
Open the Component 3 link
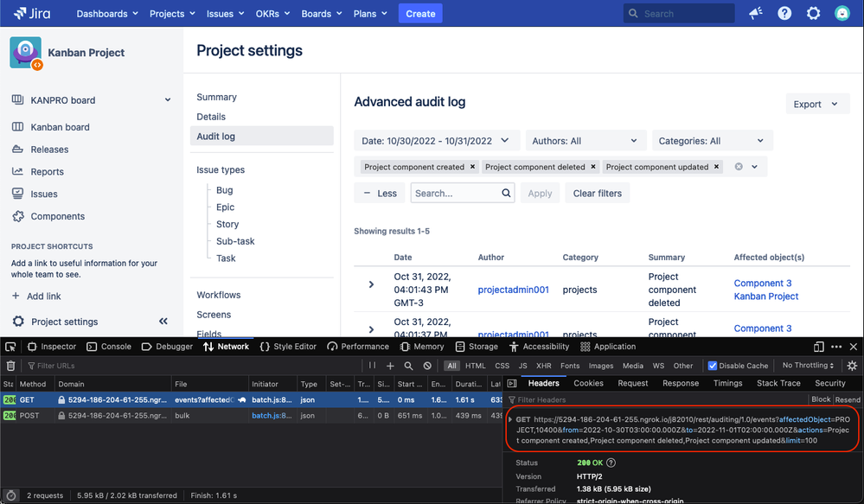point(763,283)
